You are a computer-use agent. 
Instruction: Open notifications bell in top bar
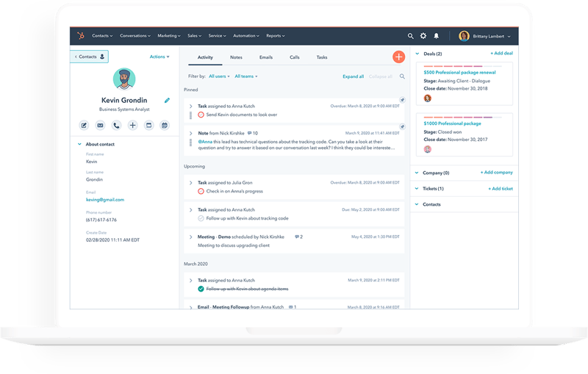click(x=436, y=35)
